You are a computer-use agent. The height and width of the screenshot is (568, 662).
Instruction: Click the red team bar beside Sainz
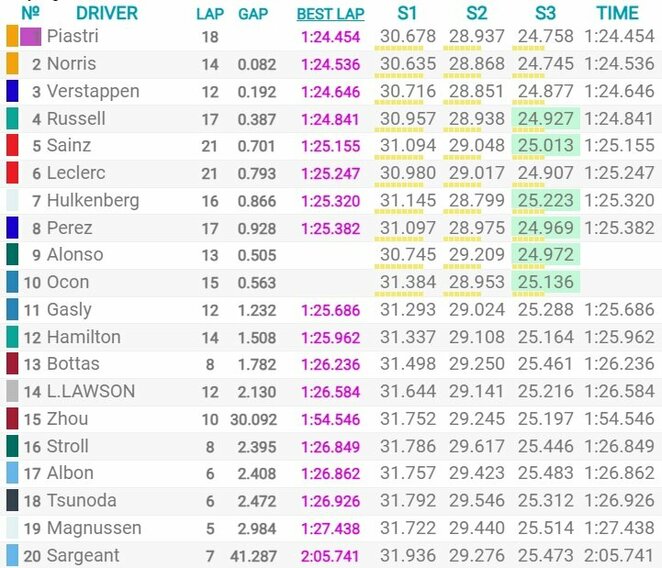[x=12, y=146]
